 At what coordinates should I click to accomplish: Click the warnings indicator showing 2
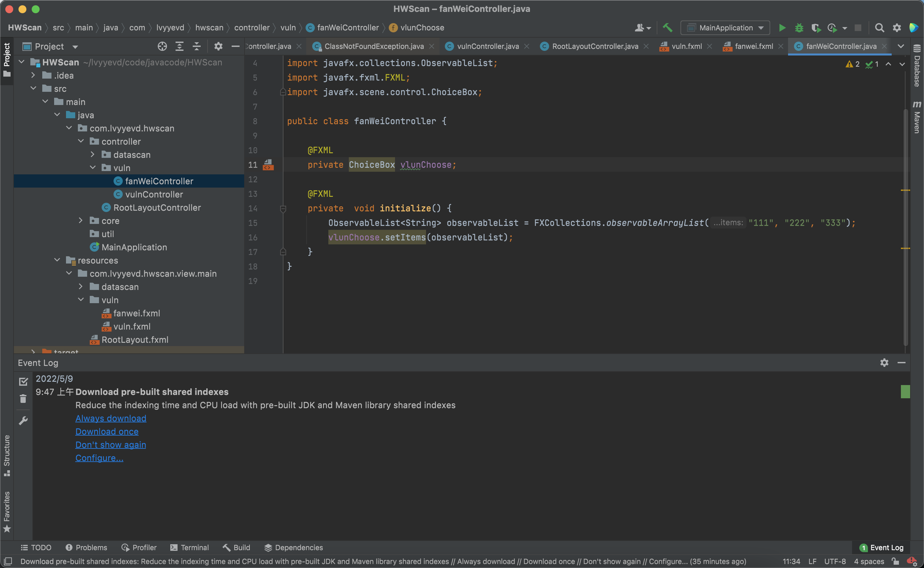click(x=852, y=64)
